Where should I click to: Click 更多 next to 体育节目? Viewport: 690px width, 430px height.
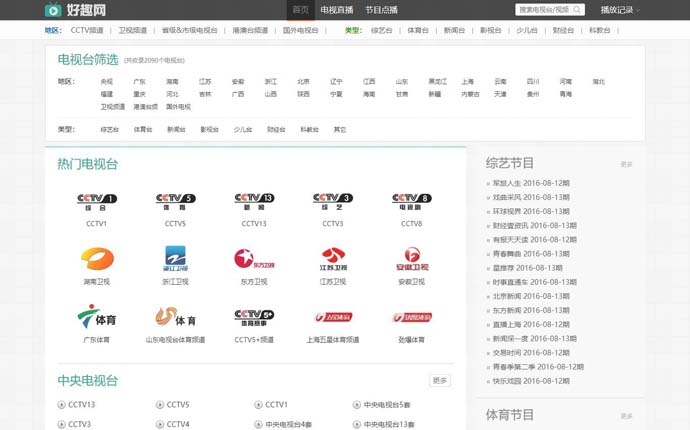626,416
